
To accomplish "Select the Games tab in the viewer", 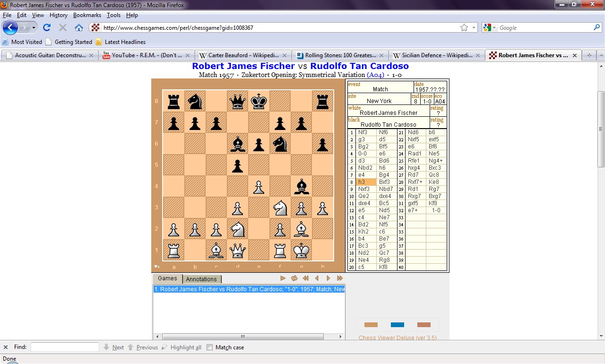I will (x=167, y=279).
